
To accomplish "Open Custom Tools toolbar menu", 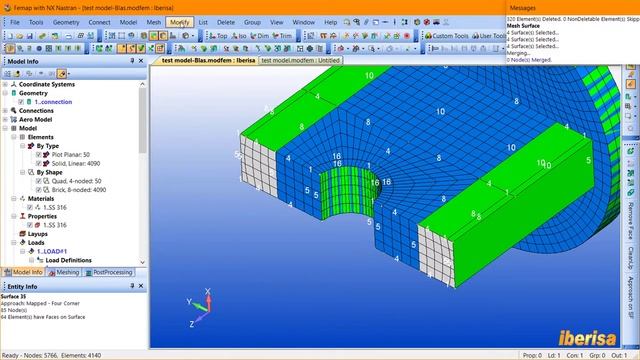I will (x=447, y=36).
